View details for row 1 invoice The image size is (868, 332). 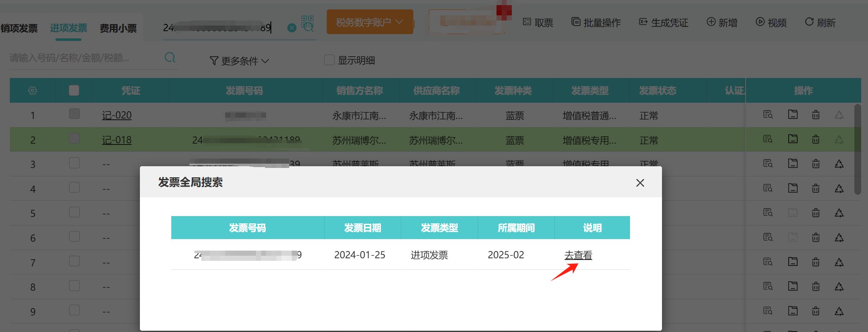(768, 115)
